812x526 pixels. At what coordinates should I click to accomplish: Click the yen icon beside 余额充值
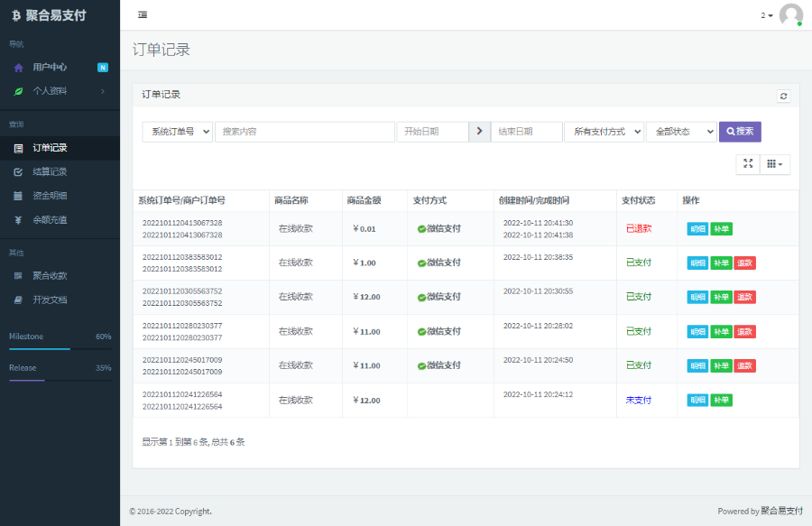pyautogui.click(x=18, y=220)
